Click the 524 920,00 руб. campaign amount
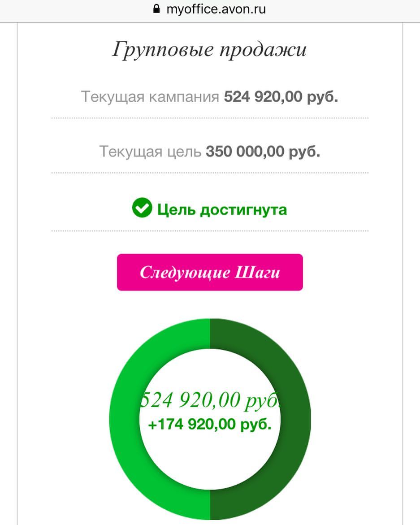420x525 pixels. point(281,97)
